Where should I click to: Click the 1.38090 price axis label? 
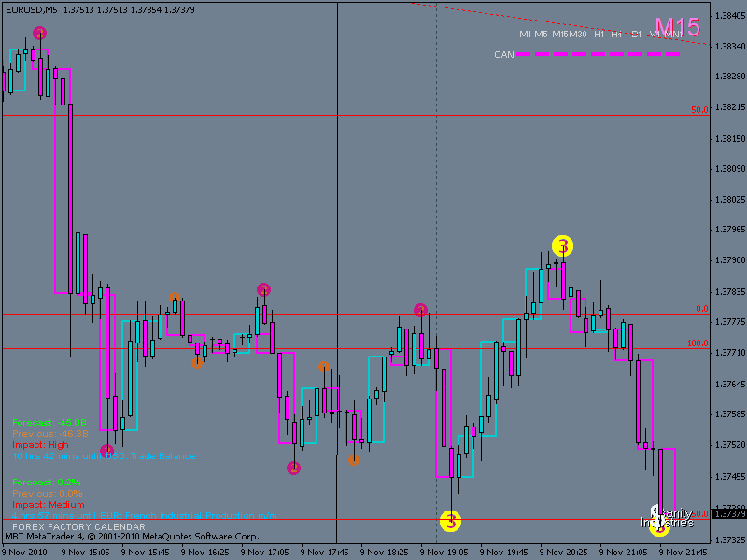coord(730,169)
